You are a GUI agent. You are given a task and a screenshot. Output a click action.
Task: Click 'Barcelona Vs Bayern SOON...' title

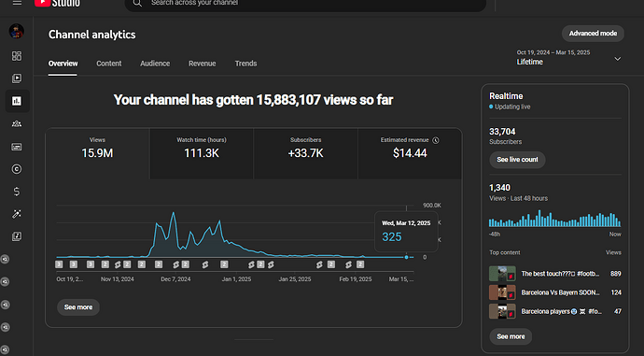(x=560, y=292)
